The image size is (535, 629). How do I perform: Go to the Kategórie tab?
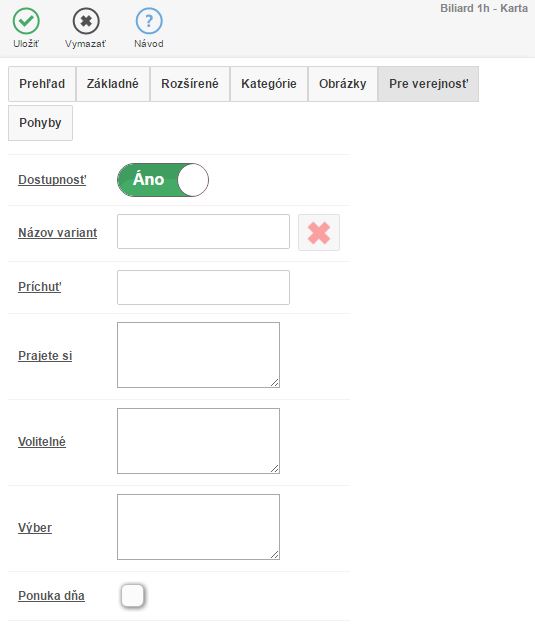[269, 84]
